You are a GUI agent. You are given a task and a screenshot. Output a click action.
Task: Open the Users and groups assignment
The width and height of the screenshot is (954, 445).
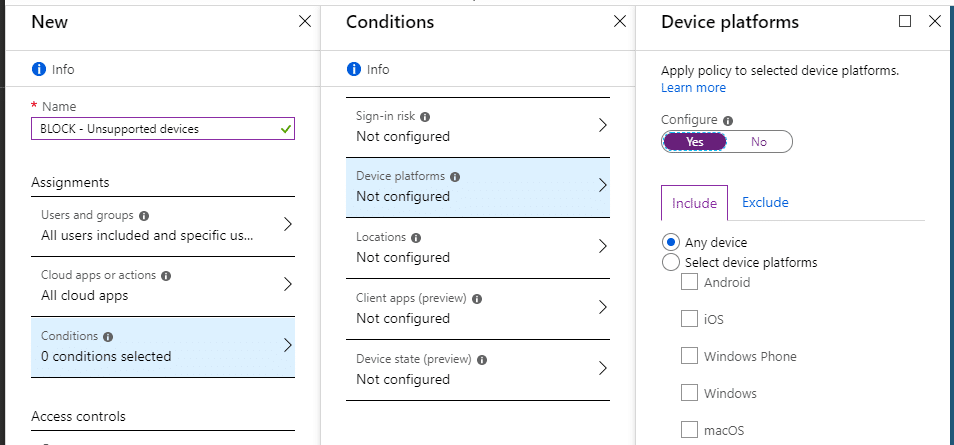click(x=163, y=225)
